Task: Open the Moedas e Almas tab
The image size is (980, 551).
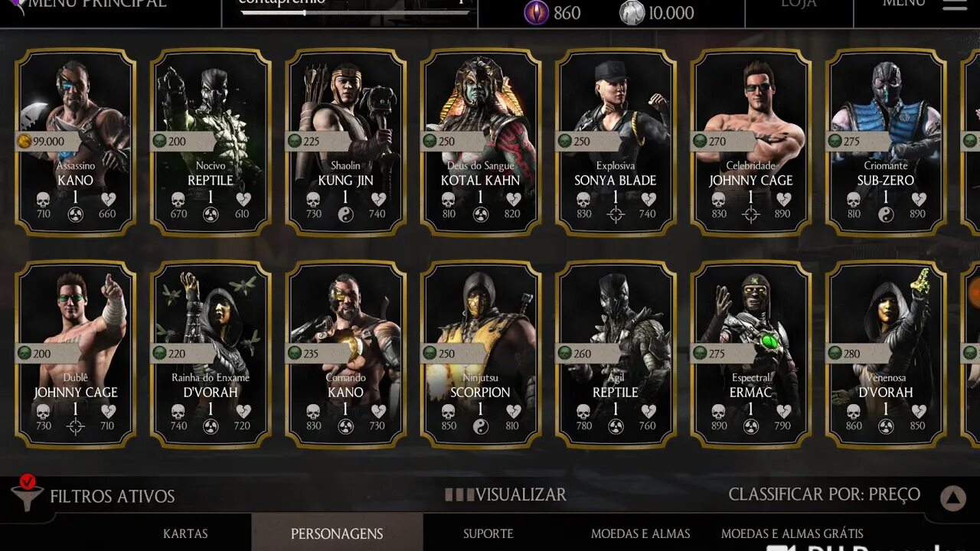Action: 640,533
